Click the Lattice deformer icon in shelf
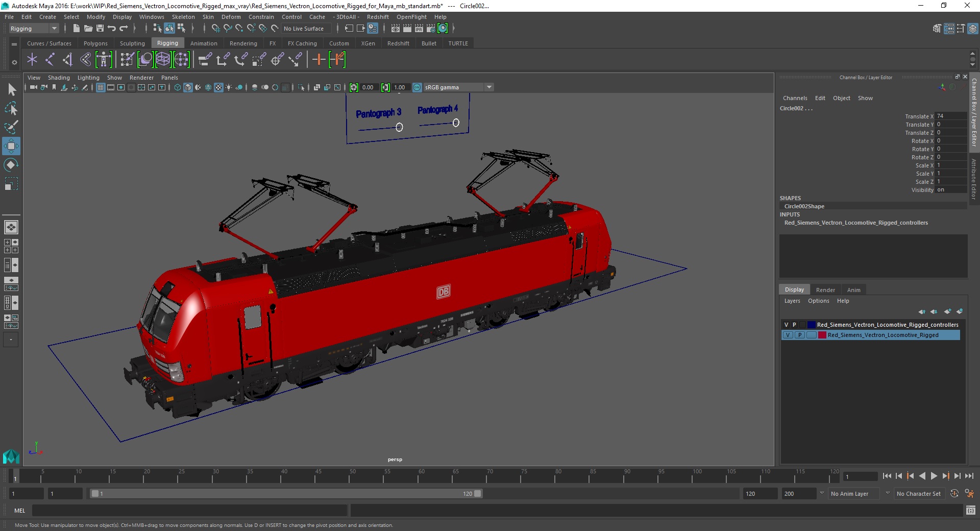The height and width of the screenshot is (531, 980). click(x=163, y=60)
